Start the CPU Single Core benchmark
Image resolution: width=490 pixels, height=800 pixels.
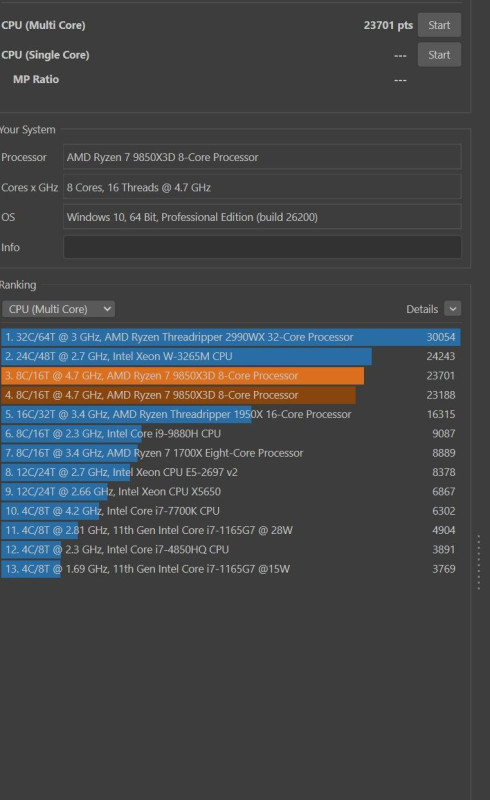point(439,55)
